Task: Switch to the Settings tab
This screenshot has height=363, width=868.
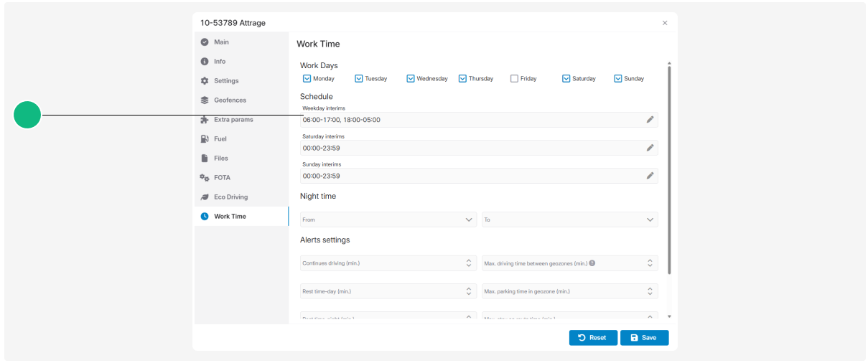Action: [x=225, y=81]
